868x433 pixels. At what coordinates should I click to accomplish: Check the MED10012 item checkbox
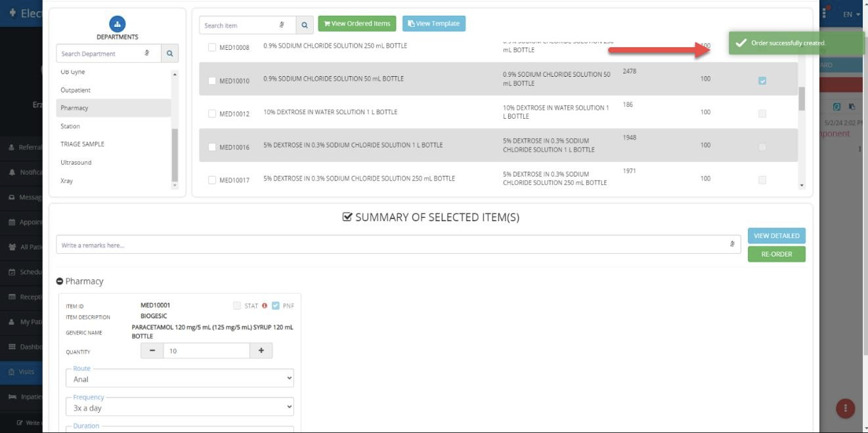coord(212,113)
